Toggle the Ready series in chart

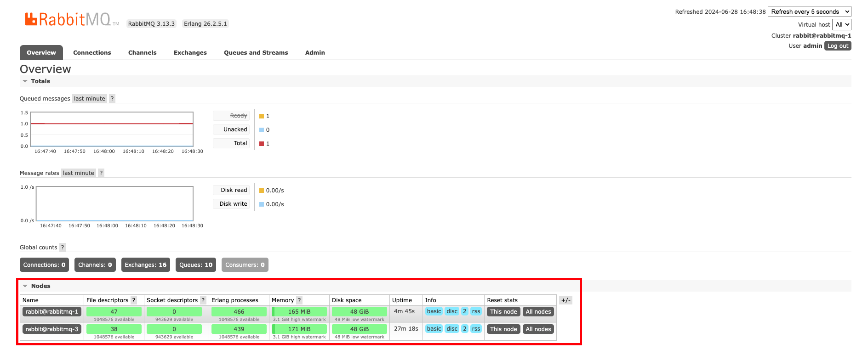click(x=231, y=116)
